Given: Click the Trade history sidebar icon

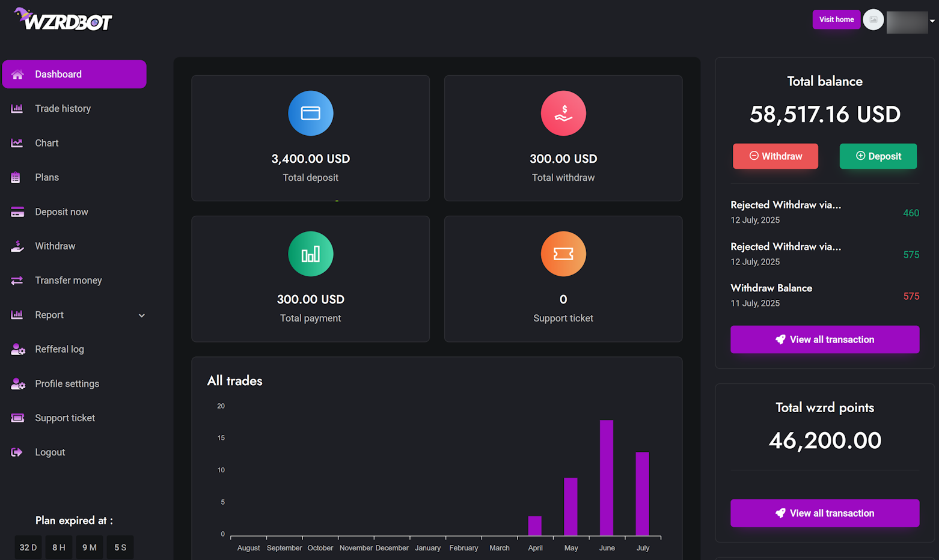Looking at the screenshot, I should pyautogui.click(x=17, y=109).
